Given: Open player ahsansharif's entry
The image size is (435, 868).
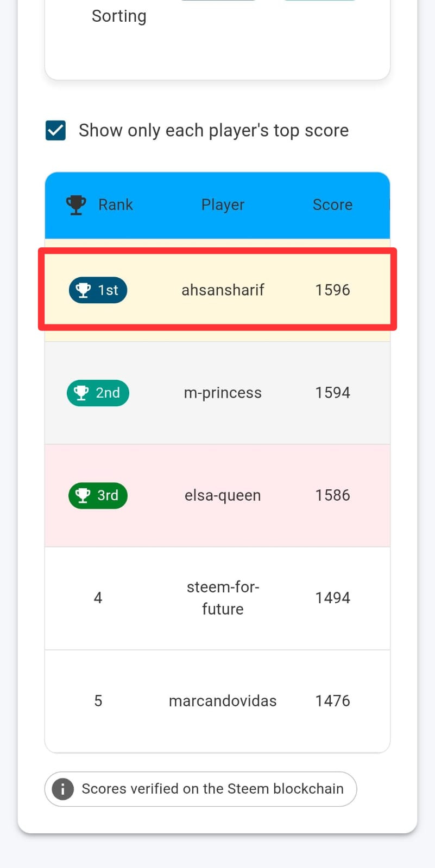Looking at the screenshot, I should pos(223,290).
